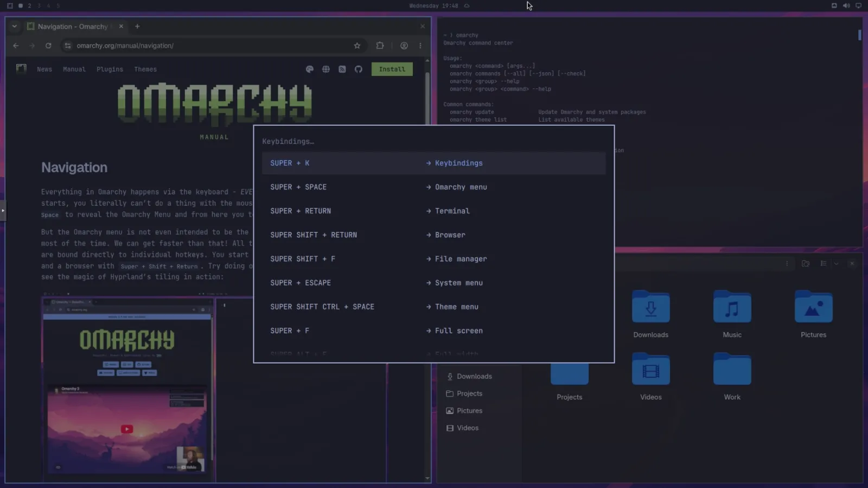Select the Navigation - Omarchy browser tab

pos(75,26)
